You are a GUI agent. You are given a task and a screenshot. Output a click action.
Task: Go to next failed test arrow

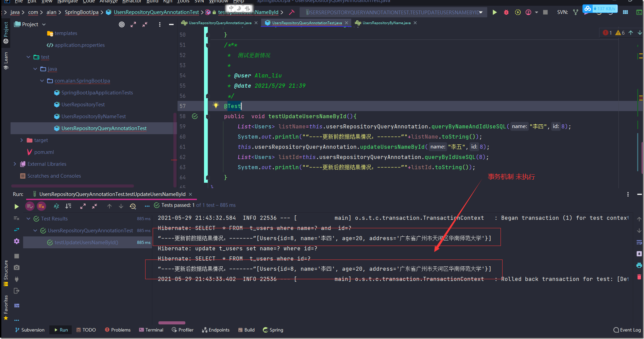pyautogui.click(x=121, y=206)
